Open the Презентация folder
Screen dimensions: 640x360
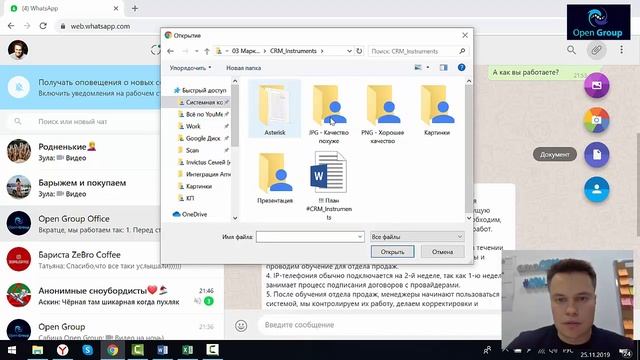[x=275, y=178]
